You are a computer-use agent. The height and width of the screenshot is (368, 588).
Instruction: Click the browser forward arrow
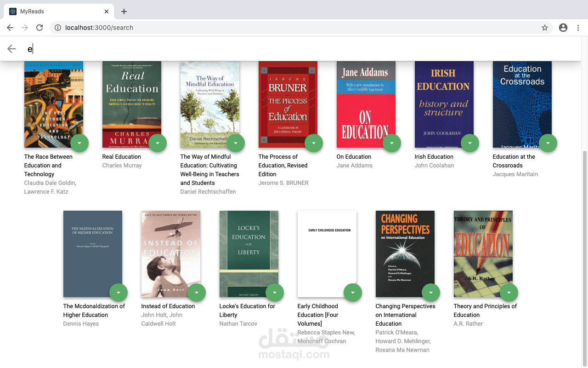pos(25,28)
